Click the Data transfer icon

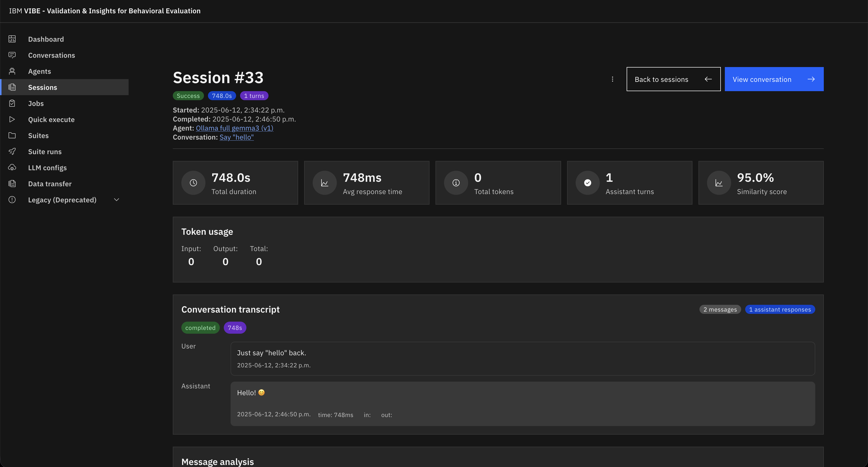[12, 184]
